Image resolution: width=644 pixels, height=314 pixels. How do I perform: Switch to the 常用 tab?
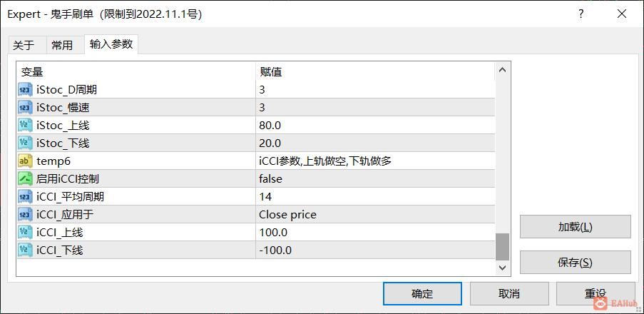[62, 45]
